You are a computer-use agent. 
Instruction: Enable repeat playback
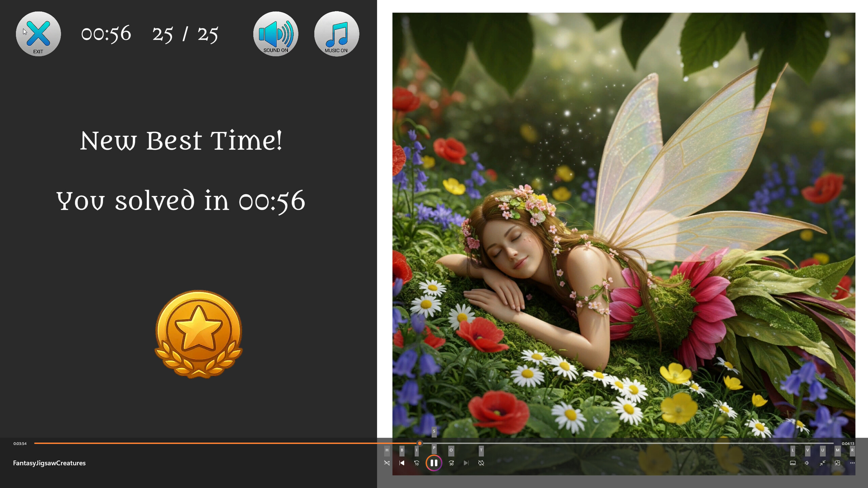[481, 463]
